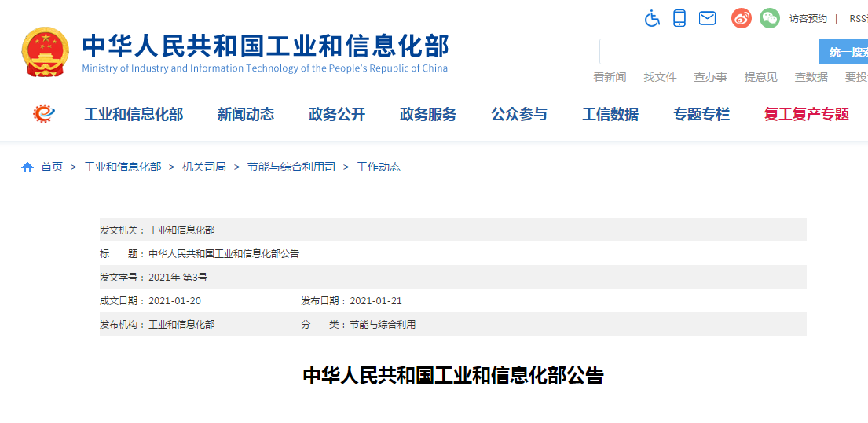The image size is (868, 423).
Task: Open the 新闻动态 menu
Action: pos(246,115)
